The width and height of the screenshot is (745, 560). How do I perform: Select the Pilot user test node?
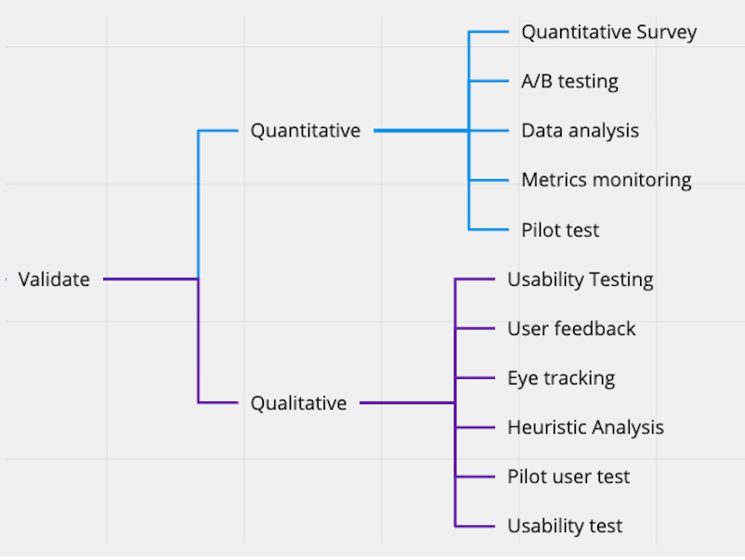tap(569, 476)
